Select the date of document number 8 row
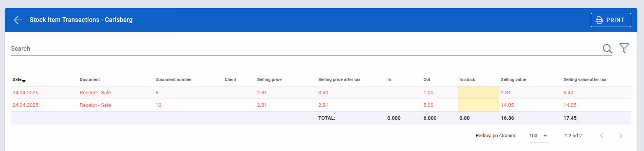Viewport: 644px width, 151px height. point(26,93)
